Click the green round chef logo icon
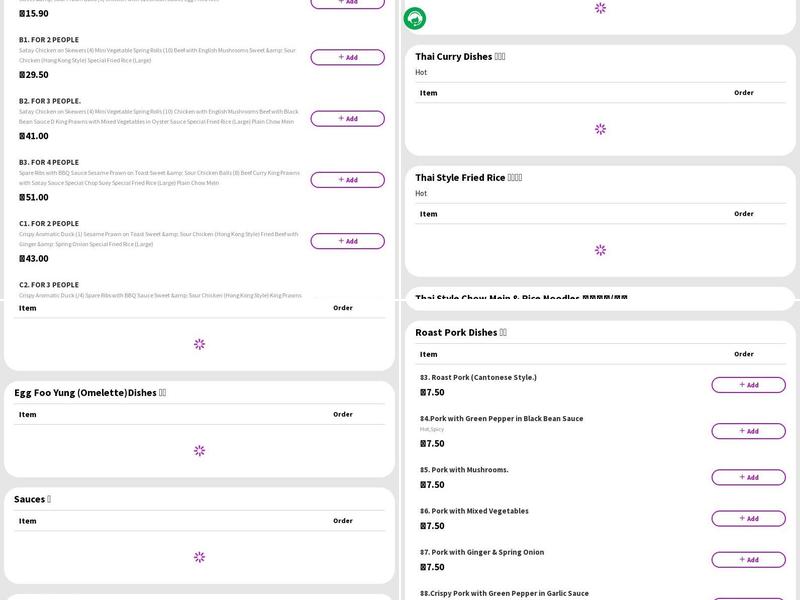This screenshot has width=800, height=600. point(414,18)
